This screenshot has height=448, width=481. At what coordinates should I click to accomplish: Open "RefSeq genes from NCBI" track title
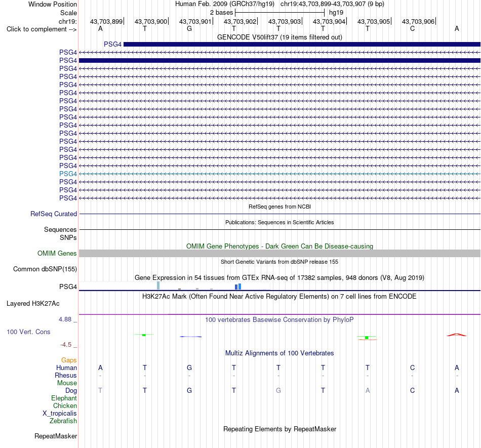point(279,207)
